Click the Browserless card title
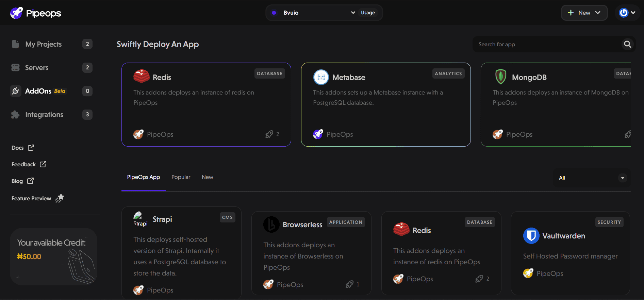Image resolution: width=644 pixels, height=300 pixels. pyautogui.click(x=302, y=224)
